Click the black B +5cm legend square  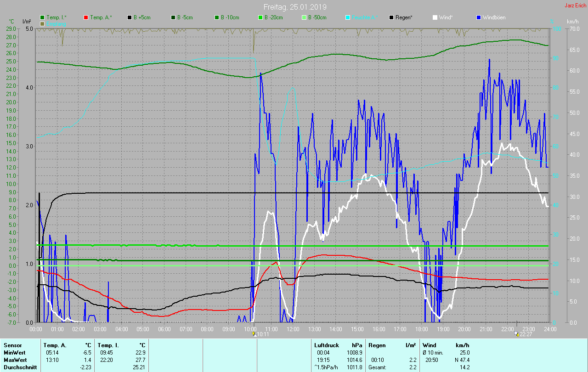[x=130, y=17]
